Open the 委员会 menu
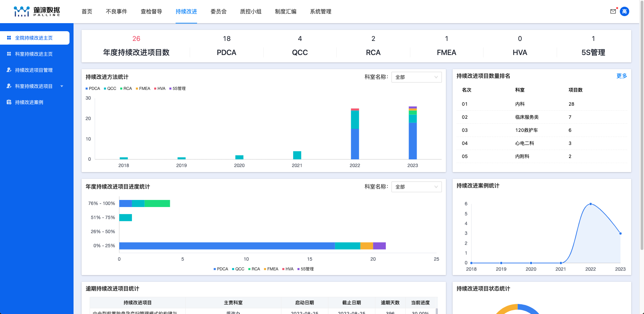Image resolution: width=644 pixels, height=314 pixels. (219, 11)
